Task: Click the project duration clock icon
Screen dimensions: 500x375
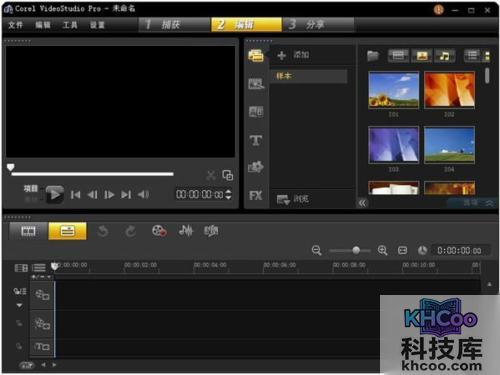Action: (422, 250)
